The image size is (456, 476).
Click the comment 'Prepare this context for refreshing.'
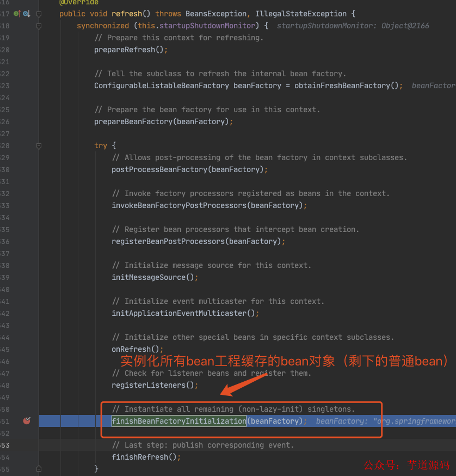click(178, 38)
